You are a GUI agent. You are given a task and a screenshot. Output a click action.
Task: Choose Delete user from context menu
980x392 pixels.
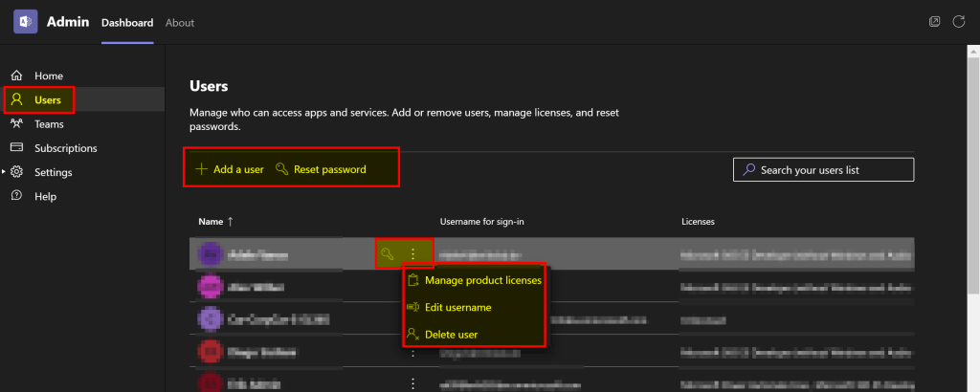tap(451, 335)
